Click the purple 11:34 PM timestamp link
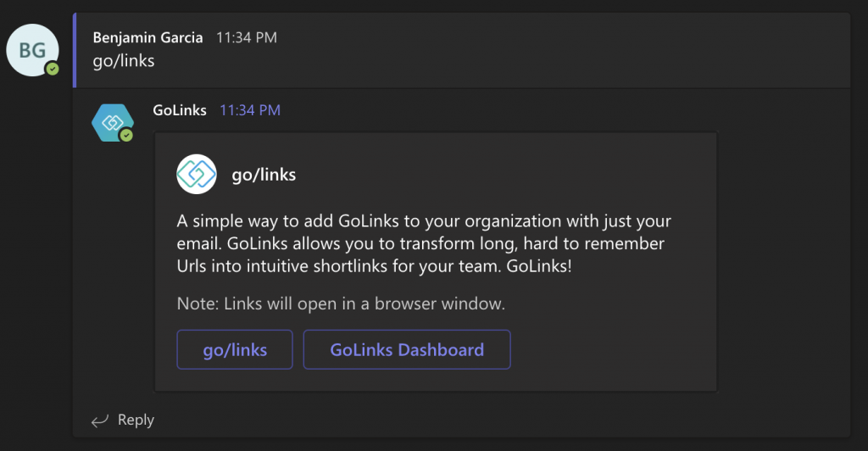This screenshot has width=868, height=451. [250, 110]
